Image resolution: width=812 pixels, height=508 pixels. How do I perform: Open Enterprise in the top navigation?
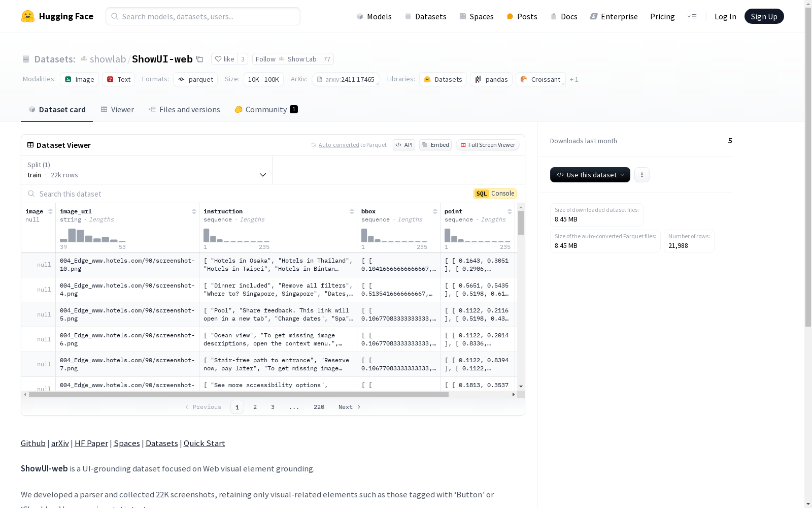coord(614,16)
